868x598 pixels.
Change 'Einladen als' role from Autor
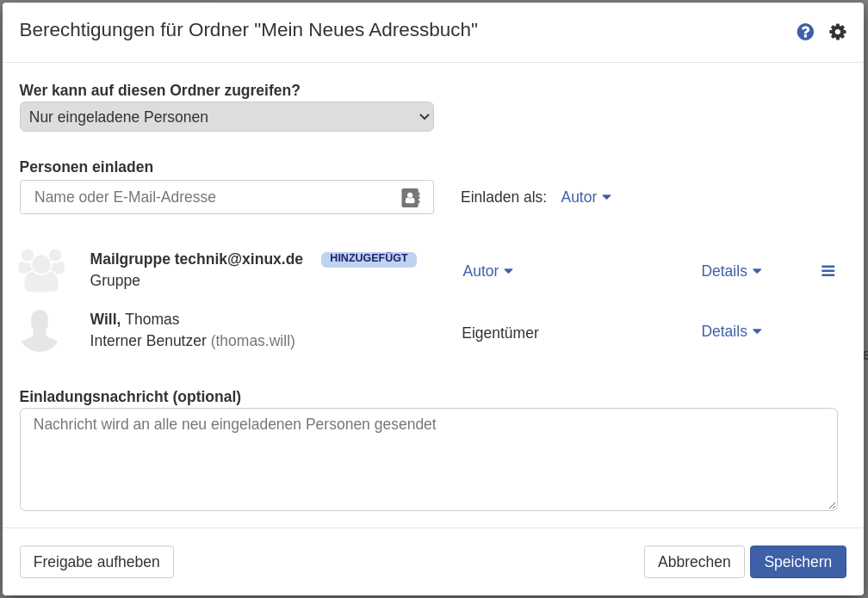[586, 197]
